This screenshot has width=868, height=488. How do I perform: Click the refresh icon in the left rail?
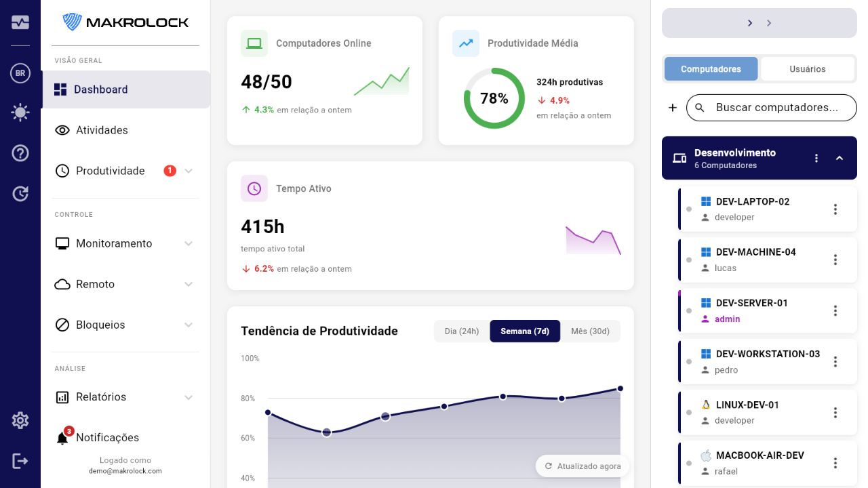tap(20, 194)
